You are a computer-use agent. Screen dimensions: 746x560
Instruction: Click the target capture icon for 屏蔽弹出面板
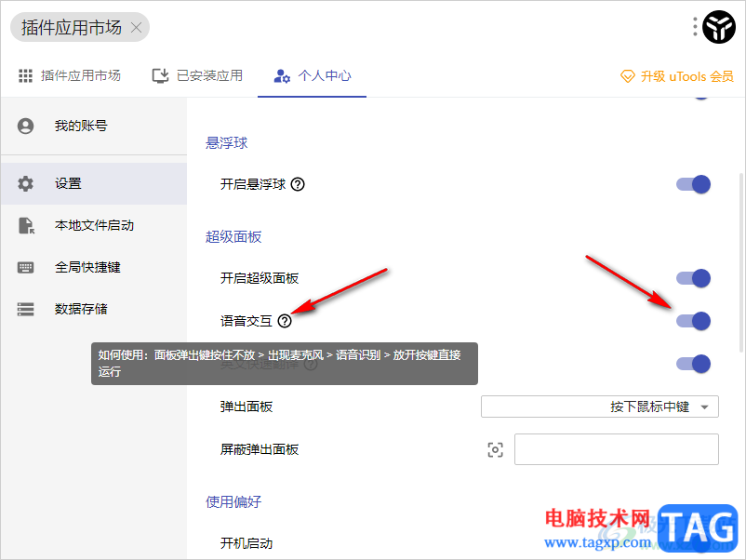point(495,449)
